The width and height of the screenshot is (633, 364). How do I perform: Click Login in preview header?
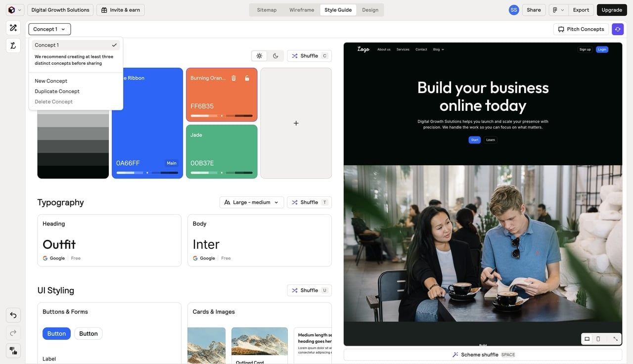click(x=602, y=49)
